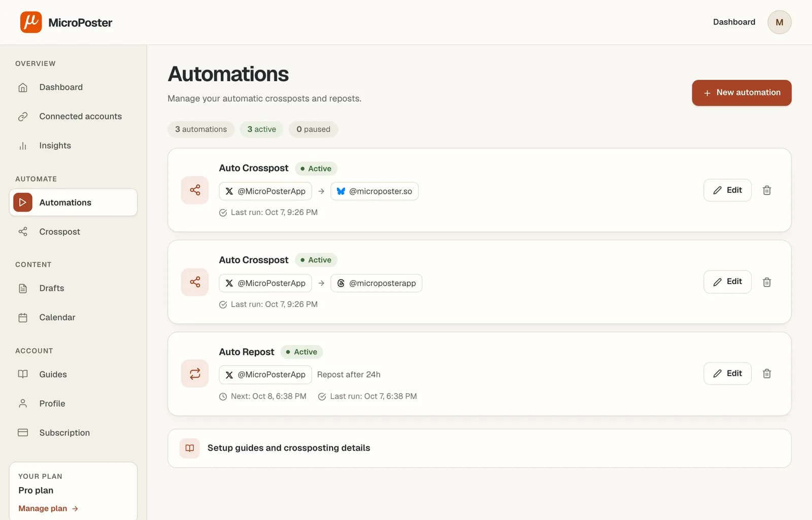Open the user avatar M

click(x=779, y=22)
